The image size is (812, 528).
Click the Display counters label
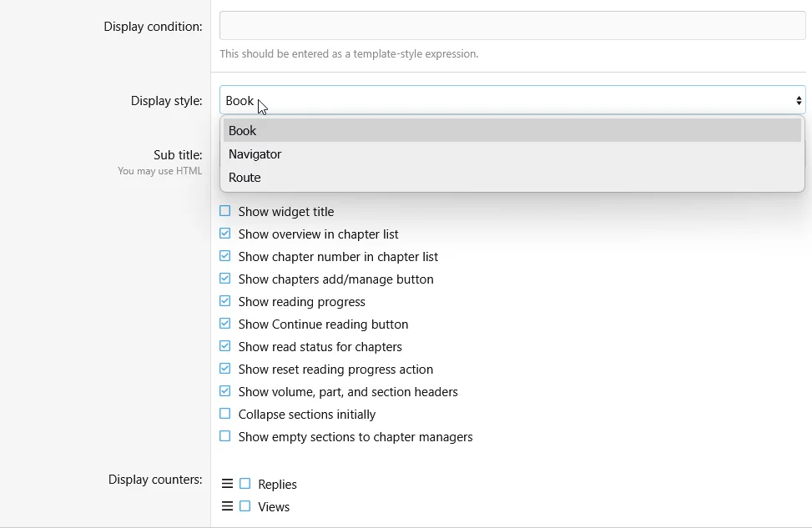[155, 480]
